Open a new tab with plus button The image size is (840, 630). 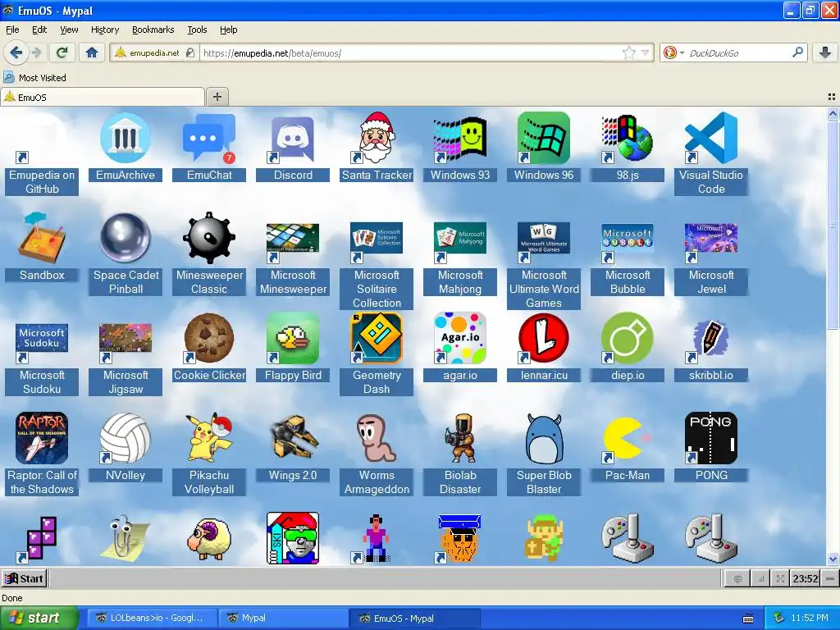tap(217, 97)
